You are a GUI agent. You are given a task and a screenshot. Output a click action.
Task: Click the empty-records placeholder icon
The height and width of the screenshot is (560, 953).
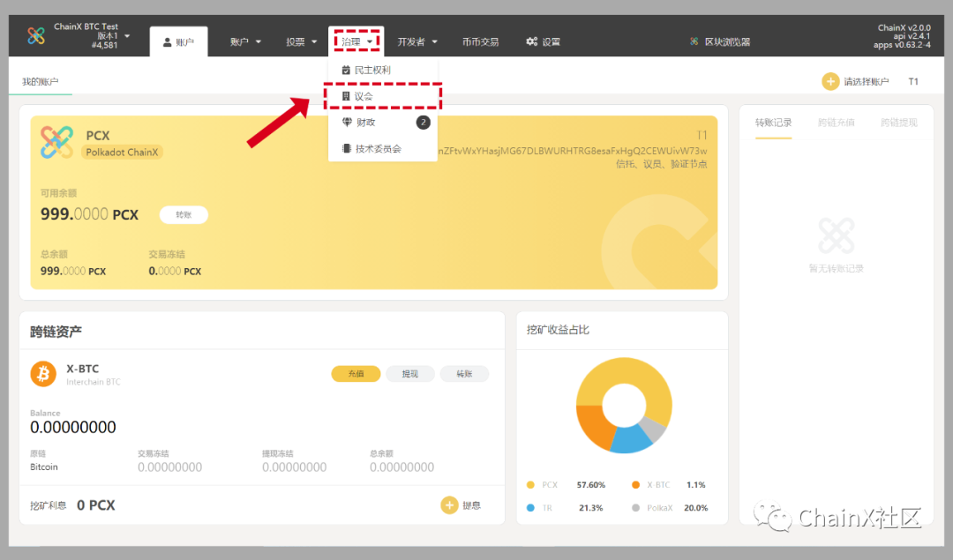tap(837, 235)
